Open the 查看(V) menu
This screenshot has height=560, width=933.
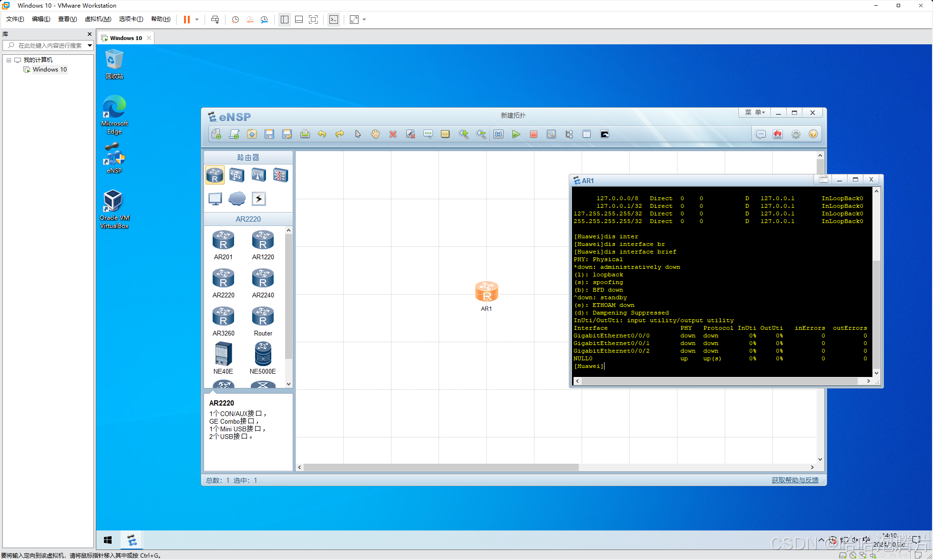point(67,19)
